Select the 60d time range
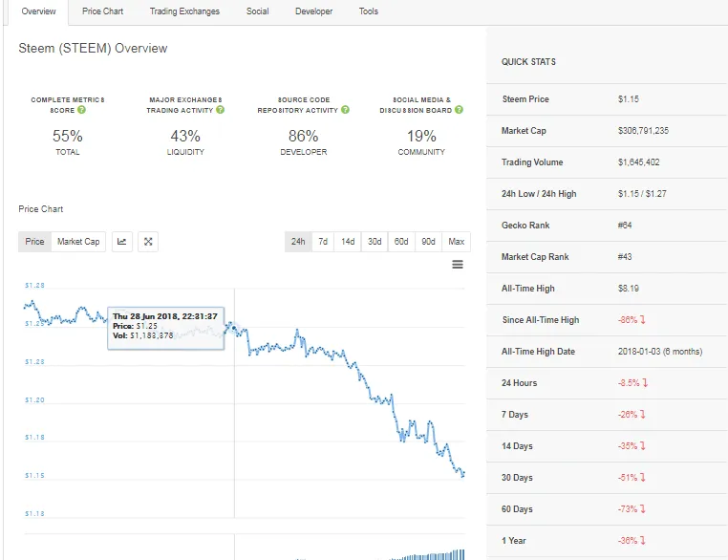The width and height of the screenshot is (728, 560). pos(401,242)
